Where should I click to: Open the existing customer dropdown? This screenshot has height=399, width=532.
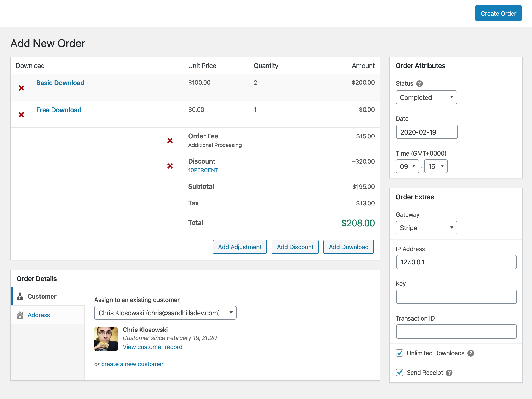coord(165,313)
